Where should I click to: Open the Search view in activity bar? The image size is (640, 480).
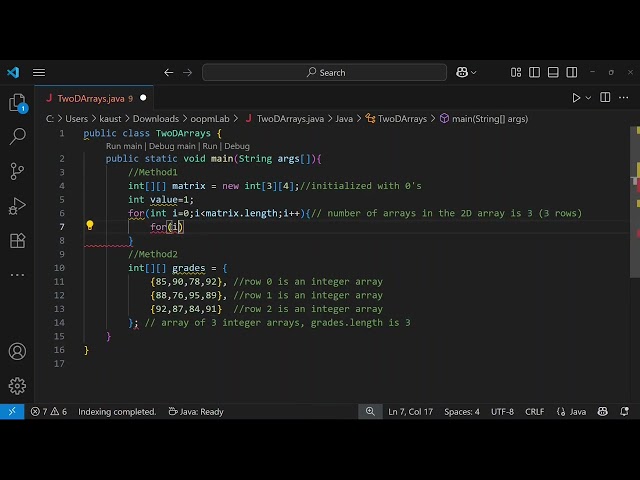coord(17,136)
